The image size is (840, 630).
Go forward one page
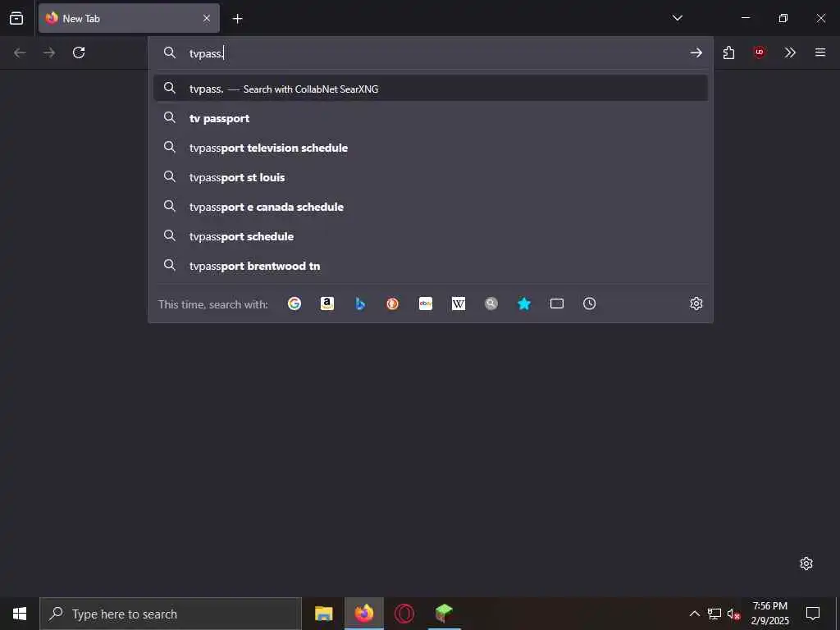(49, 52)
